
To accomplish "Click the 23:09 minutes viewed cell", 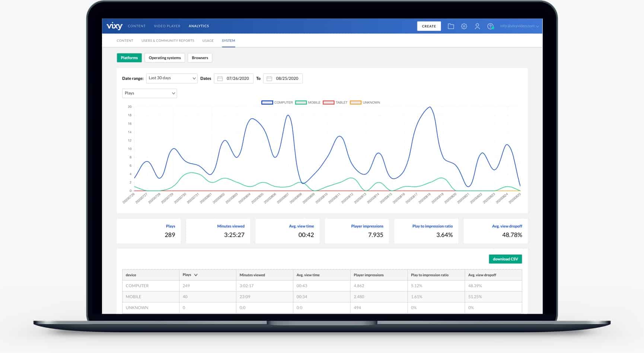I will pos(265,297).
